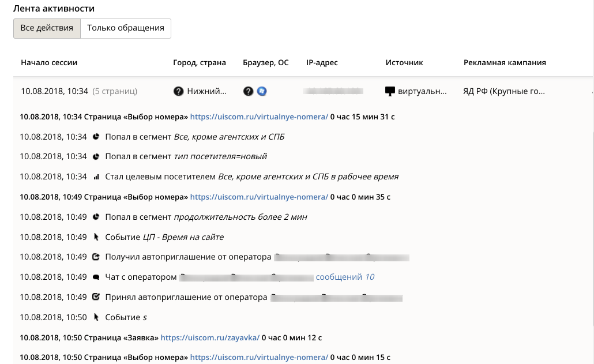
Task: Click the ЯД РФ campaign cell
Action: point(504,91)
